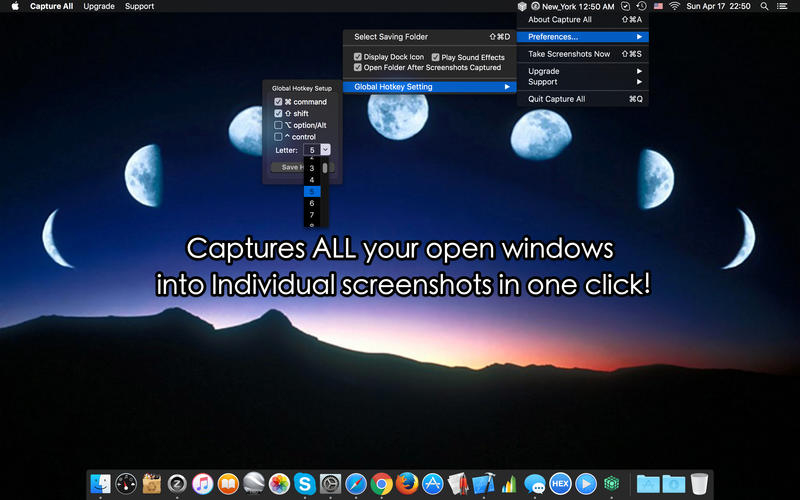Open the Wi-Fi status icon
This screenshot has width=800, height=500.
click(673, 6)
